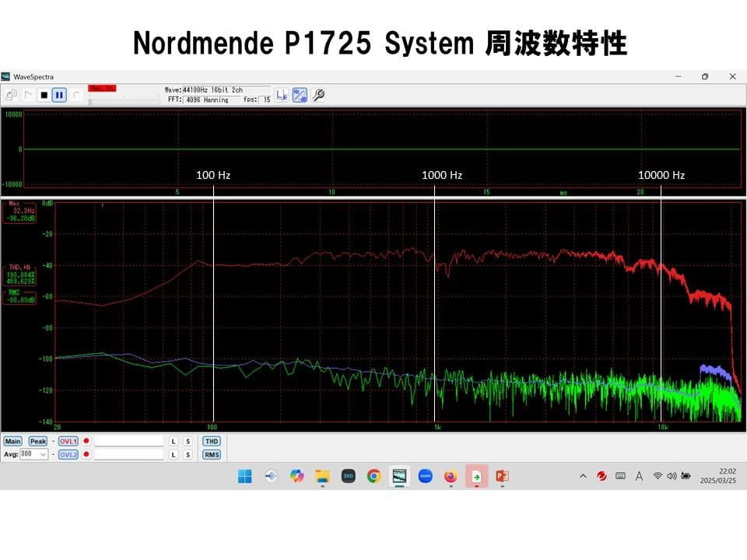Viewport: 747px width, 560px height.
Task: Open the Hz/dB axis scale settings icon
Action: pos(299,96)
